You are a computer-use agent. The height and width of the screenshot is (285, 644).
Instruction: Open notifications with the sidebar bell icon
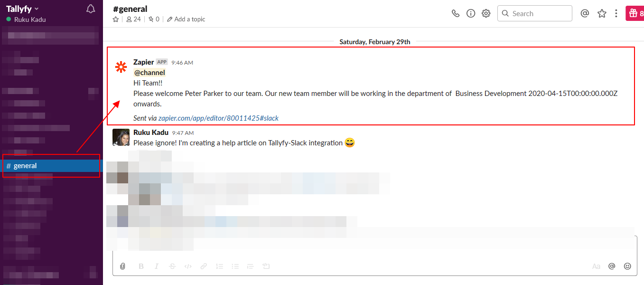coord(90,9)
